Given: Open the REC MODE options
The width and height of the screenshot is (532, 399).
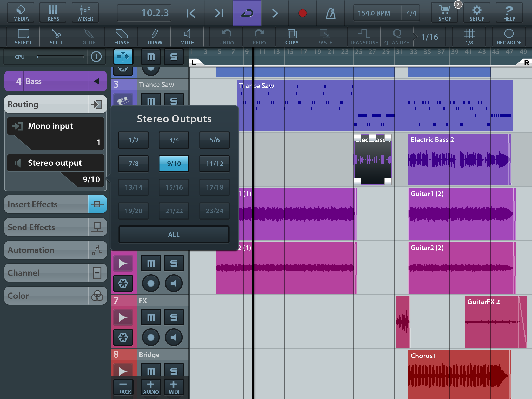Looking at the screenshot, I should pyautogui.click(x=509, y=37).
